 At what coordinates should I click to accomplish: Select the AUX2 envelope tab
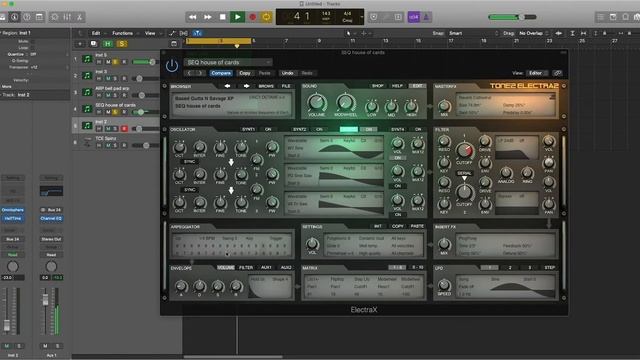286,268
